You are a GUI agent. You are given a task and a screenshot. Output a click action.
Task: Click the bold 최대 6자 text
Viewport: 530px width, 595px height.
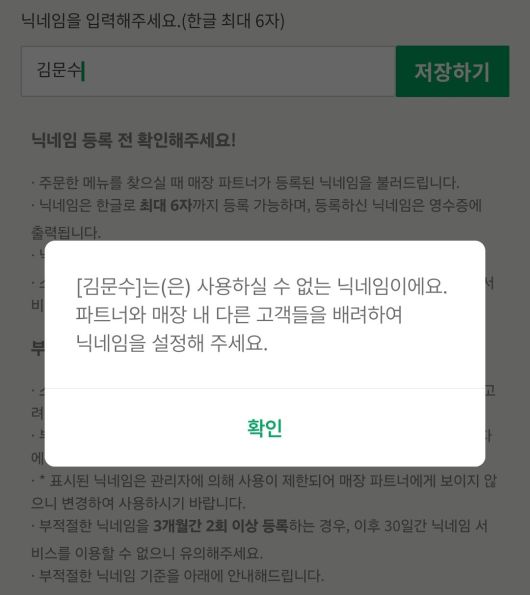pos(165,205)
